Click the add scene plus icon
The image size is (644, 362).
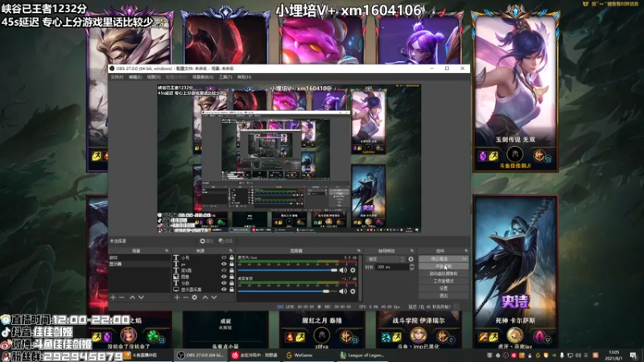(113, 297)
